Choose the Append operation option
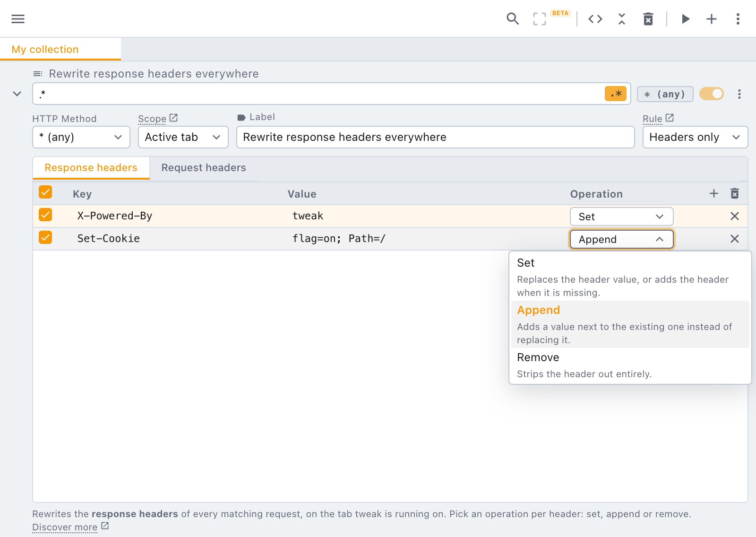This screenshot has width=756, height=537. coord(630,324)
